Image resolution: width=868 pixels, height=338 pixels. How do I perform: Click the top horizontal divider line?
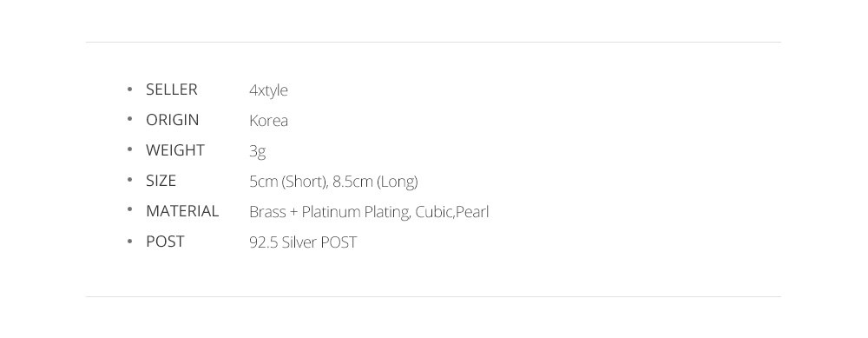[x=433, y=42]
